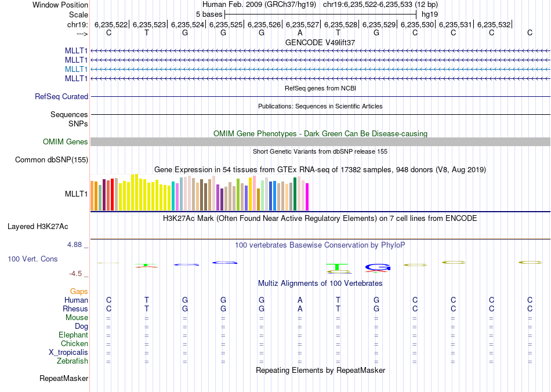Open the Publications: Sequences in Scientific Articles title
551x392 pixels.
[x=320, y=106]
